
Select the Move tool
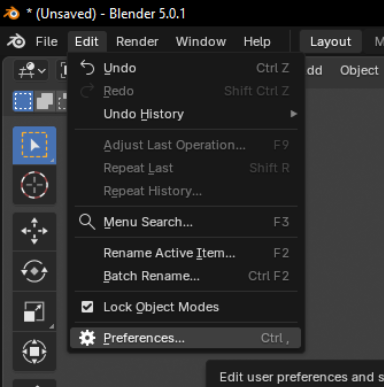tap(34, 231)
